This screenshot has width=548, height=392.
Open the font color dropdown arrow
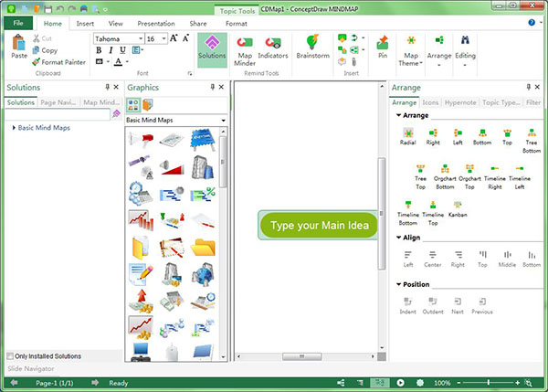(x=127, y=62)
